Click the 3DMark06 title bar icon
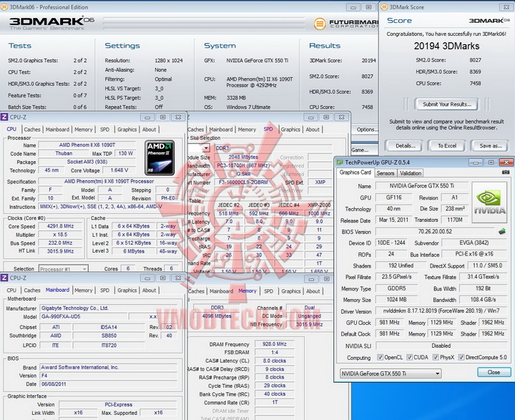 [4, 7]
